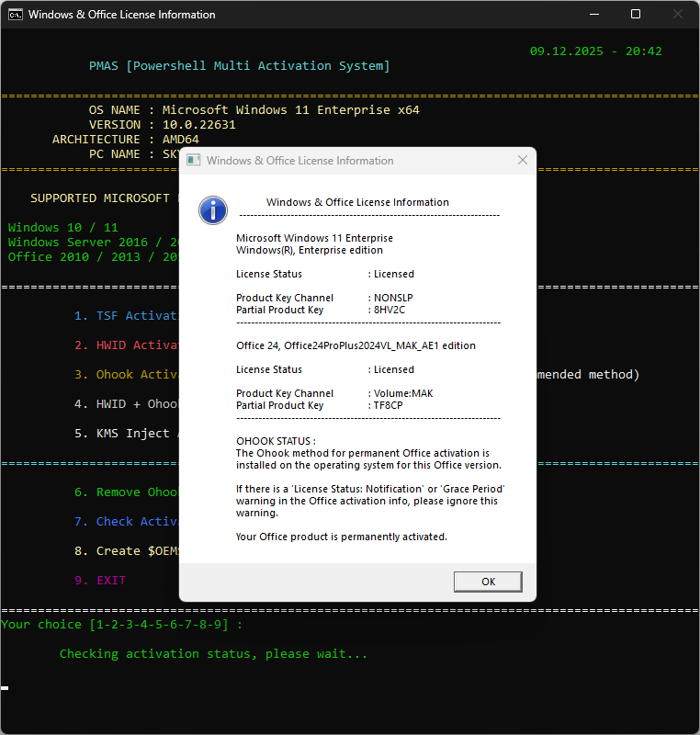Click 'Checking activation status, please wait...' message
Screen dimensions: 700x735
pyautogui.click(x=213, y=654)
